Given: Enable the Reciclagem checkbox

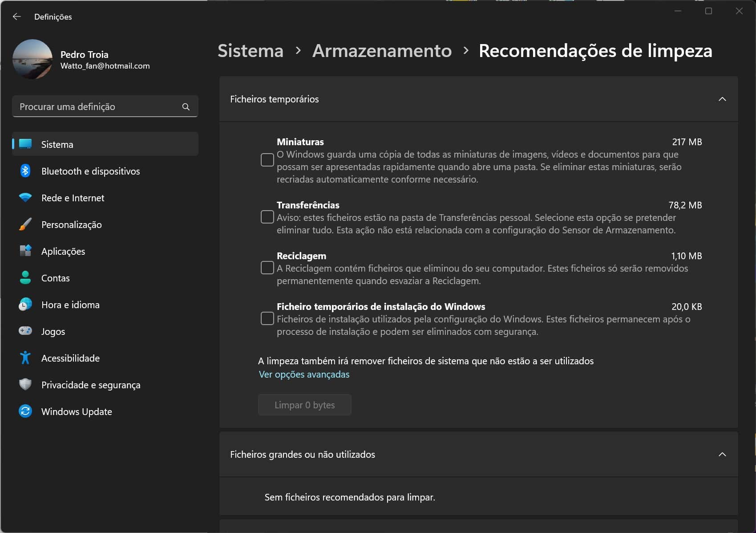Looking at the screenshot, I should (267, 268).
